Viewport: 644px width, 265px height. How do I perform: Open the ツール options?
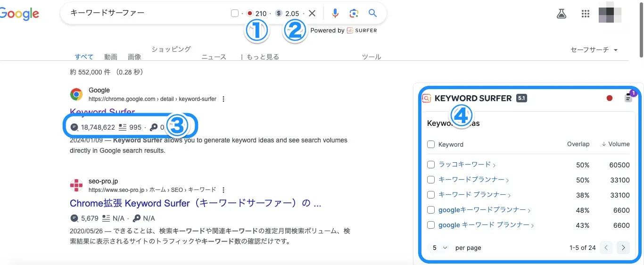[x=372, y=57]
